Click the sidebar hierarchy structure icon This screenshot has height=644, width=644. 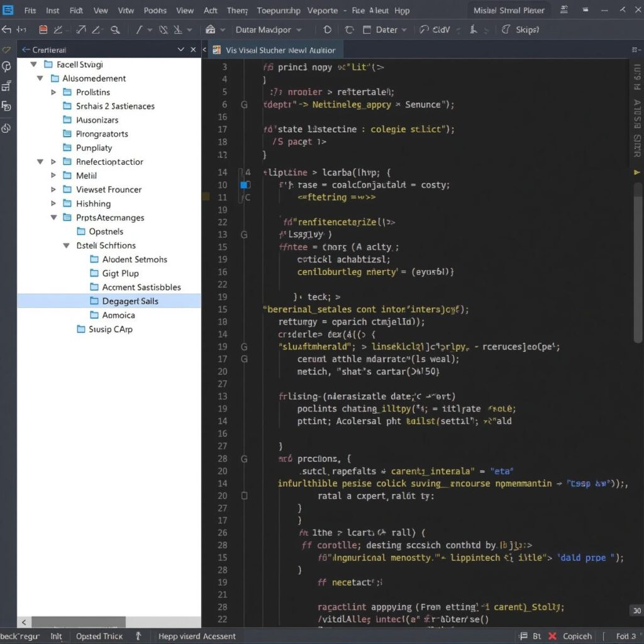coord(6,86)
